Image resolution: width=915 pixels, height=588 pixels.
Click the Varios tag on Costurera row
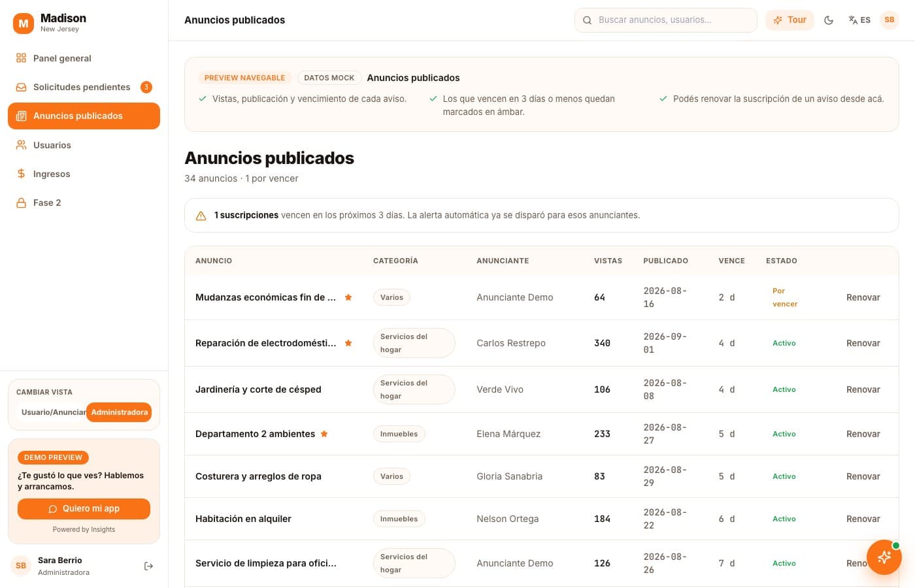pyautogui.click(x=391, y=476)
